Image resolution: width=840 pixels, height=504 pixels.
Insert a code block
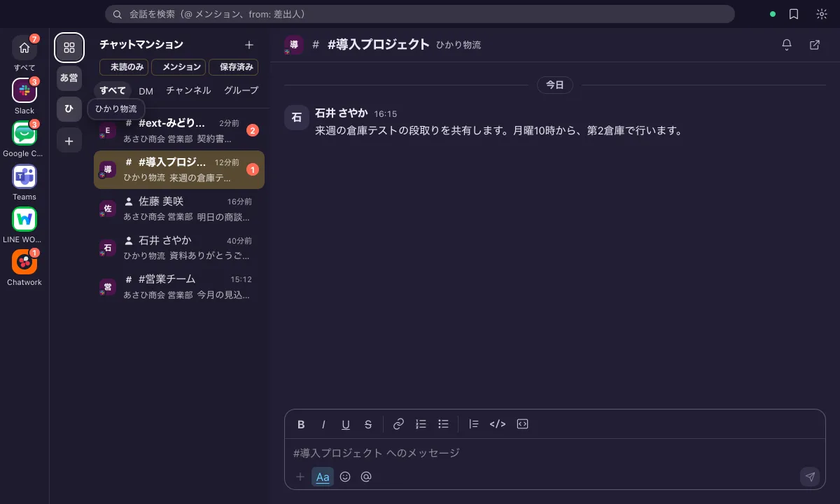pos(522,424)
